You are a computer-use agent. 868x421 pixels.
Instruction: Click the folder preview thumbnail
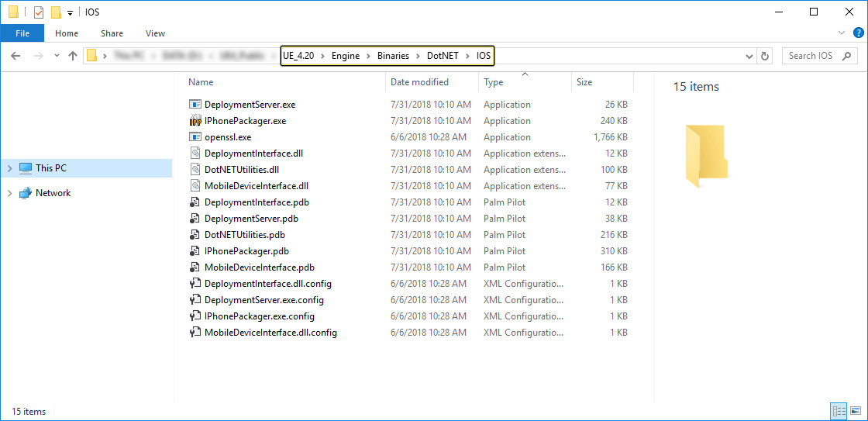pos(705,156)
